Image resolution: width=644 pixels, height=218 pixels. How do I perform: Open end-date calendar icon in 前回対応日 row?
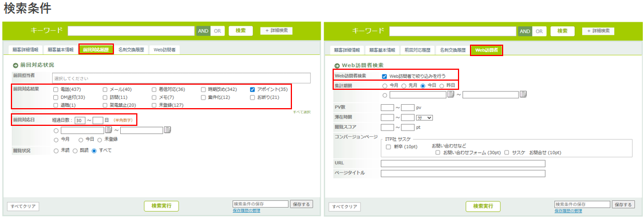point(168,130)
